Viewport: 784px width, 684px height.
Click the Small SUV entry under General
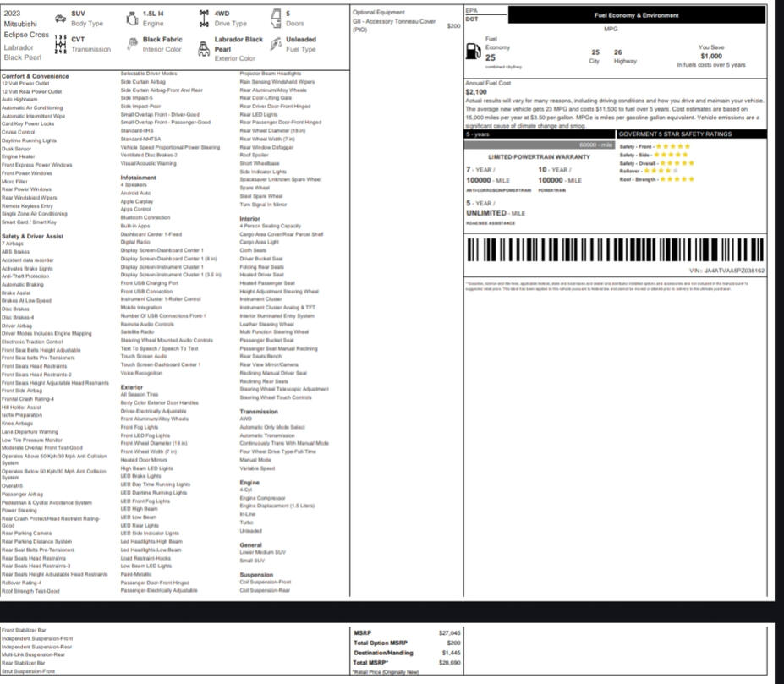(252, 561)
